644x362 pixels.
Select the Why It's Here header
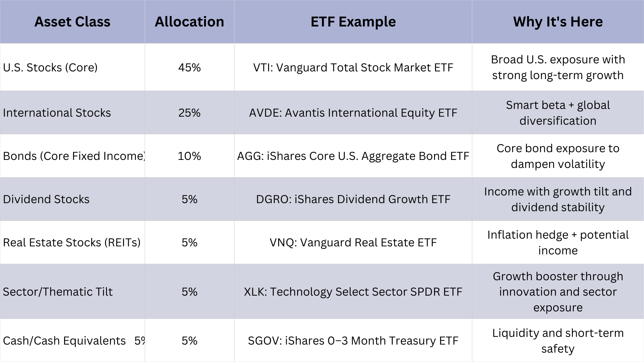[x=557, y=22]
